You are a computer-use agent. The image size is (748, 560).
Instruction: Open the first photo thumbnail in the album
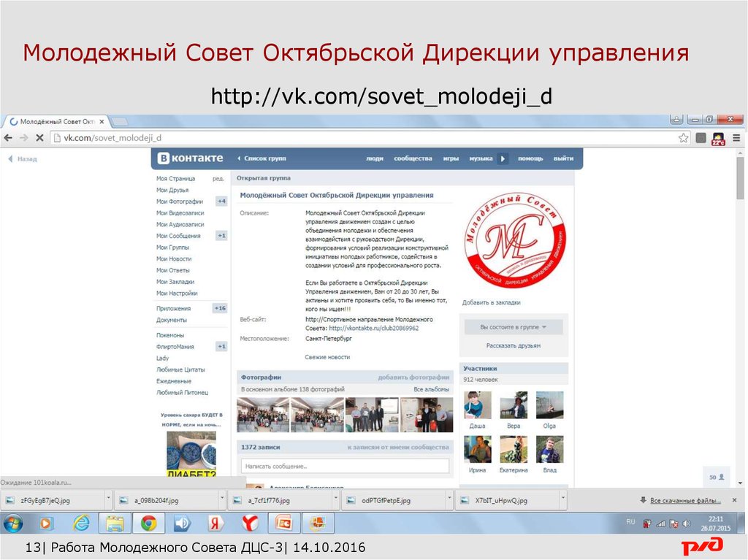pyautogui.click(x=263, y=415)
